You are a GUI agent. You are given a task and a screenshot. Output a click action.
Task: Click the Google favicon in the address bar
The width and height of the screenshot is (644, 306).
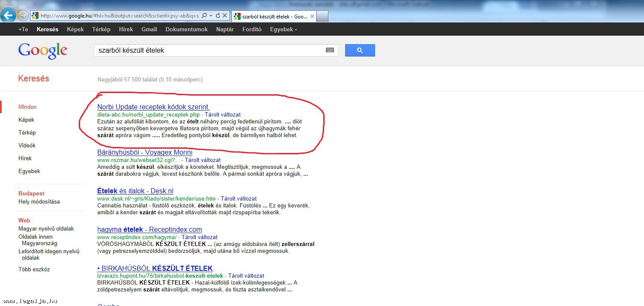(x=35, y=16)
